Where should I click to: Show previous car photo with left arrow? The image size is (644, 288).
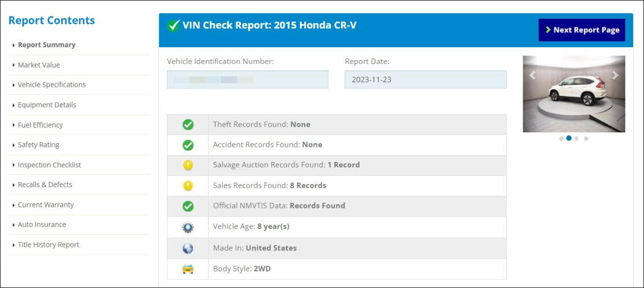pyautogui.click(x=532, y=76)
